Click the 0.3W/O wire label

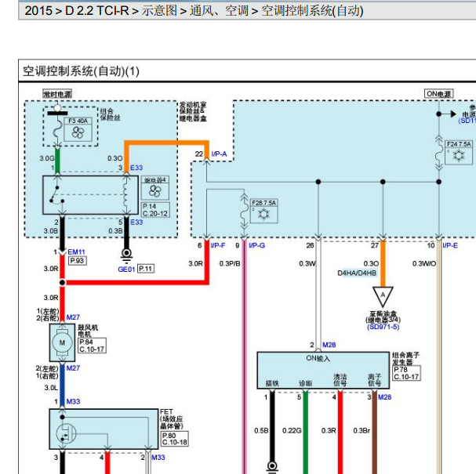pos(424,263)
